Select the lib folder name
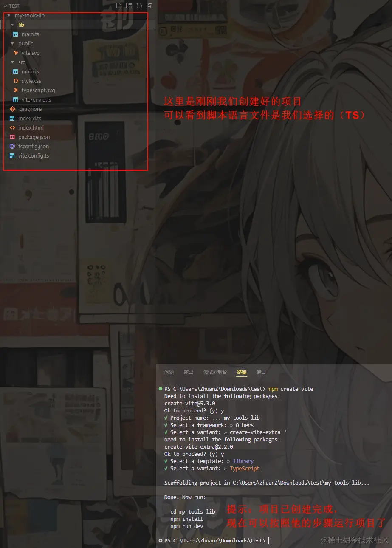This screenshot has width=392, height=548. 21,25
